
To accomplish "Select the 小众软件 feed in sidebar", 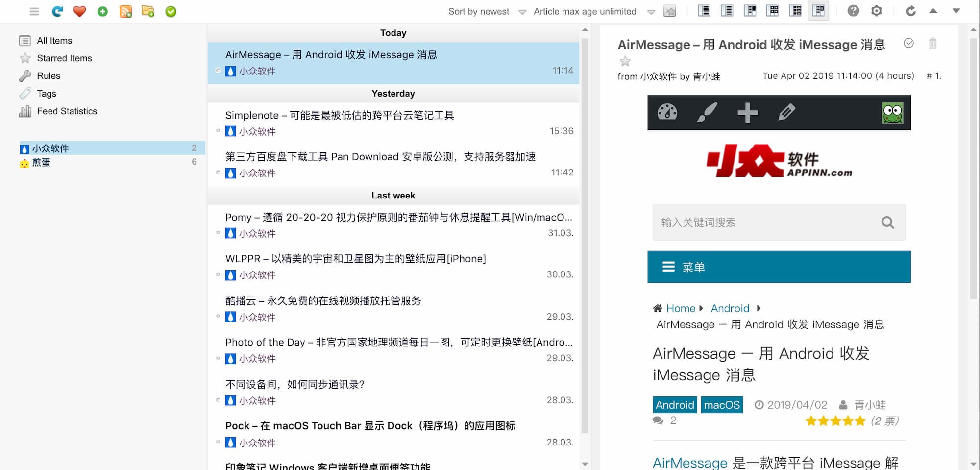I will [112, 148].
